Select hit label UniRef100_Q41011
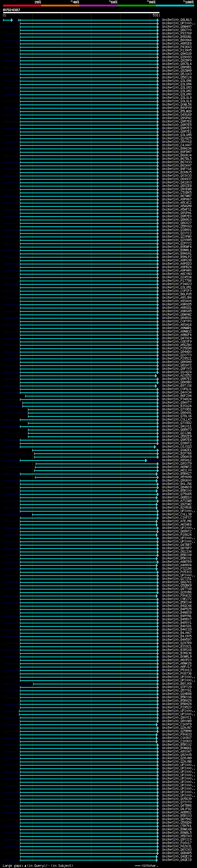Image resolution: width=197 pixels, height=868 pixels. [x=177, y=426]
